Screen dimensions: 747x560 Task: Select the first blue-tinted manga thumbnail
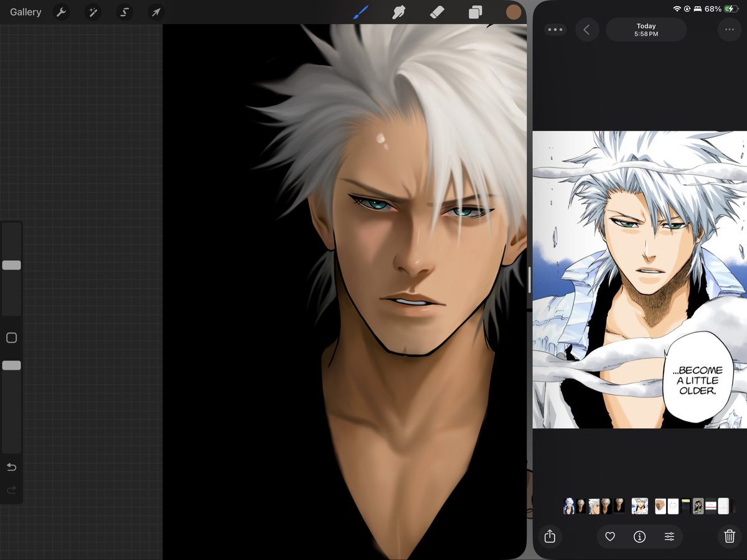(x=569, y=506)
